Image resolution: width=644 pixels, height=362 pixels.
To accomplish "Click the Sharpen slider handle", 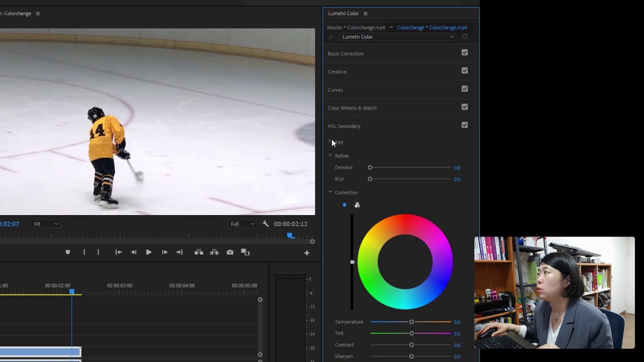I will (412, 356).
